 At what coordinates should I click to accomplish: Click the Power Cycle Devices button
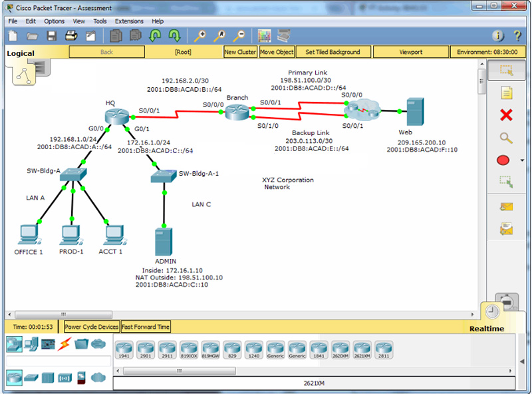click(x=92, y=327)
